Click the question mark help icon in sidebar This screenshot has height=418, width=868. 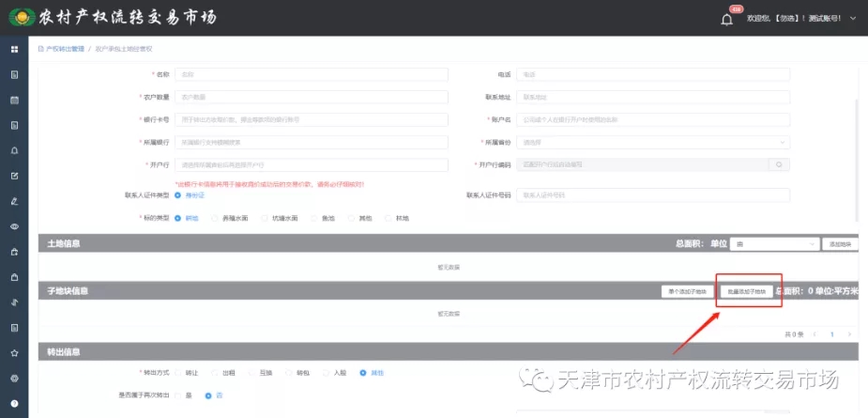coord(14,404)
